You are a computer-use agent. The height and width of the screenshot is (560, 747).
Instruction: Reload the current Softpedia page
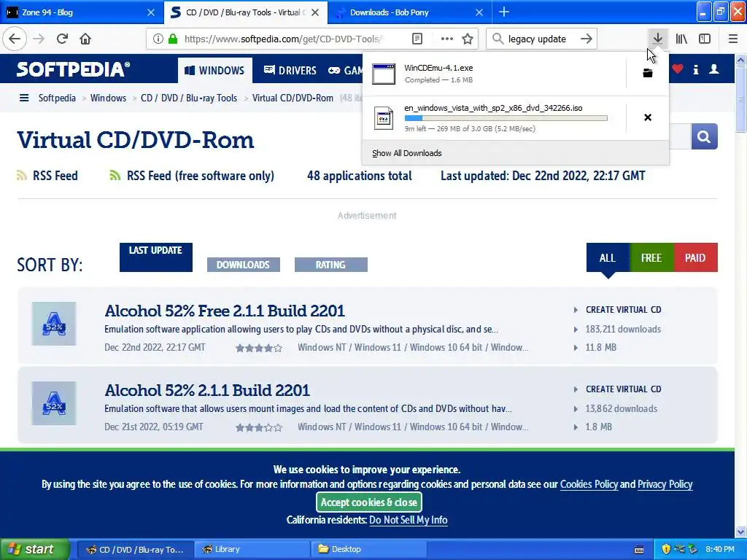[62, 39]
